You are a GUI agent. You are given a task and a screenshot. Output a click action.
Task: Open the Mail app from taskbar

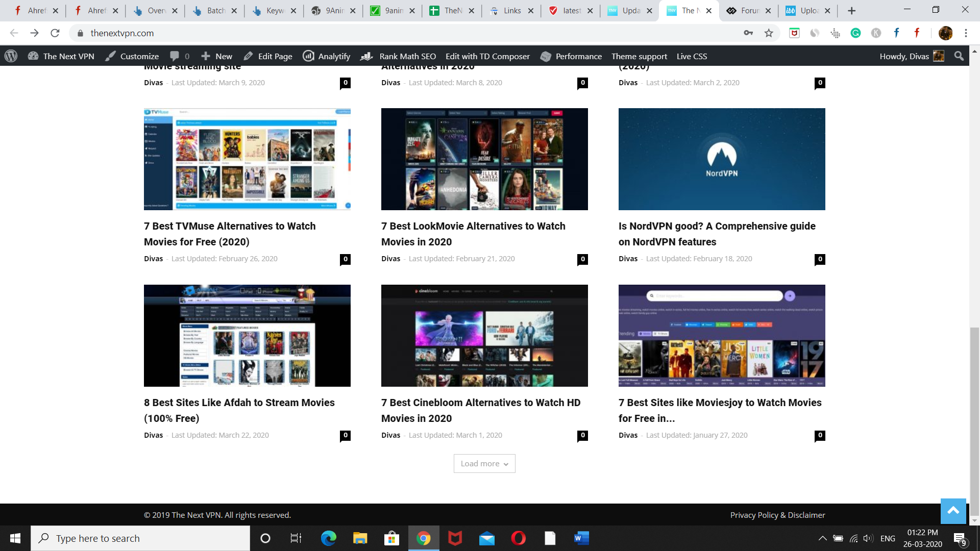click(487, 538)
